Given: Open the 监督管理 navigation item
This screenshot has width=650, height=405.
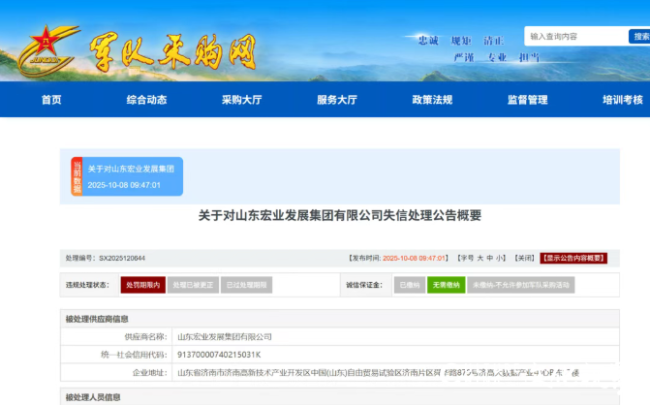Looking at the screenshot, I should (x=527, y=100).
